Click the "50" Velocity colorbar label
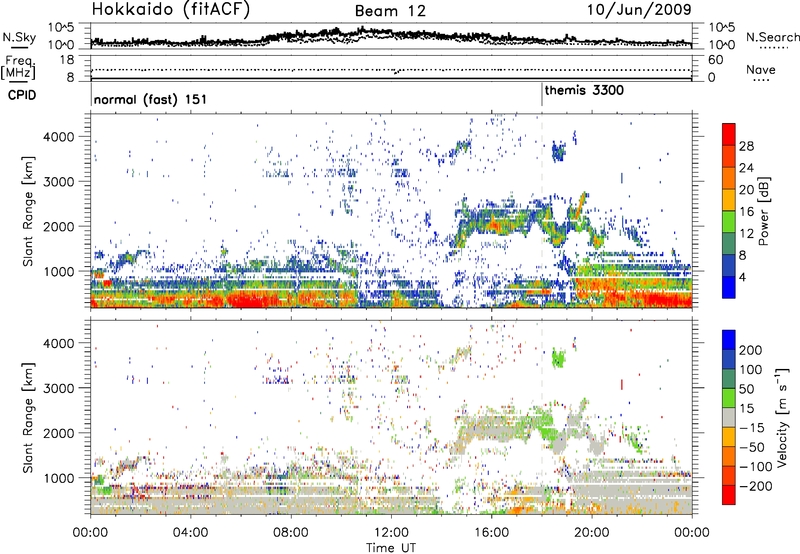 [747, 389]
